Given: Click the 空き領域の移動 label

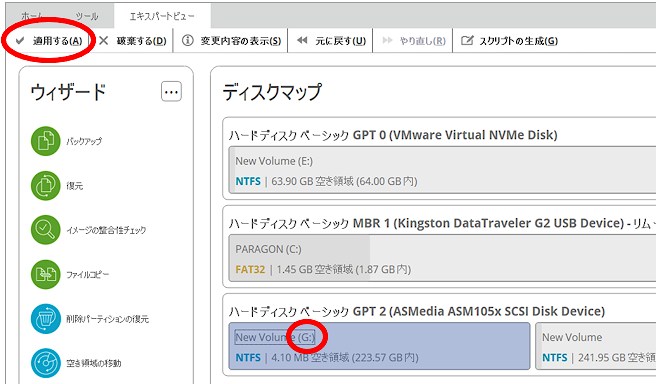Looking at the screenshot, I should coord(94,363).
